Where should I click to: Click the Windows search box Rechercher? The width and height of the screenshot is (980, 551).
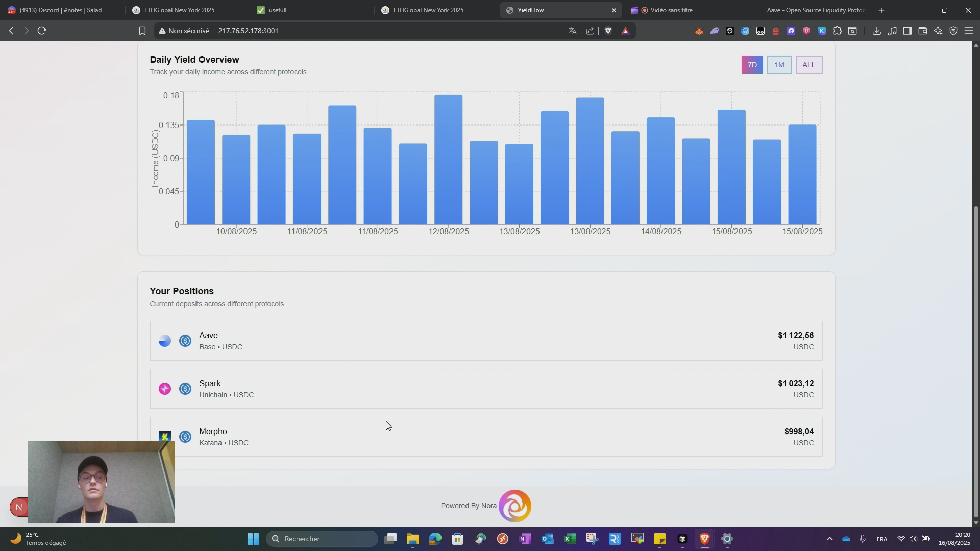[322, 539]
